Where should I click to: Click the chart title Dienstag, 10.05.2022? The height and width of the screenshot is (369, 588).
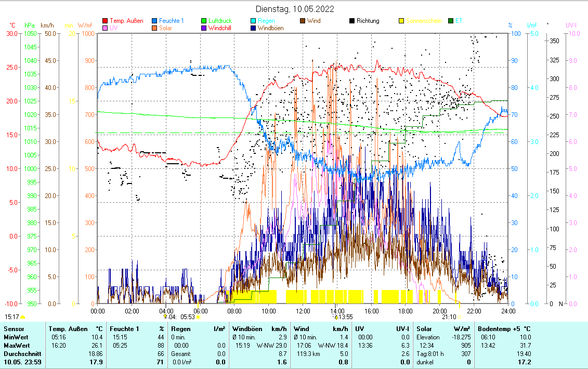pos(295,9)
